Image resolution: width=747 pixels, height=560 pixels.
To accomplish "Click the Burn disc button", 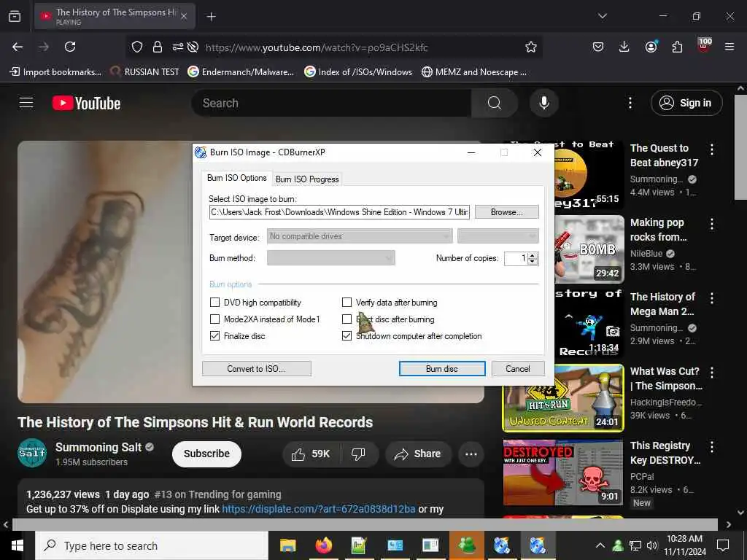I will pos(442,368).
